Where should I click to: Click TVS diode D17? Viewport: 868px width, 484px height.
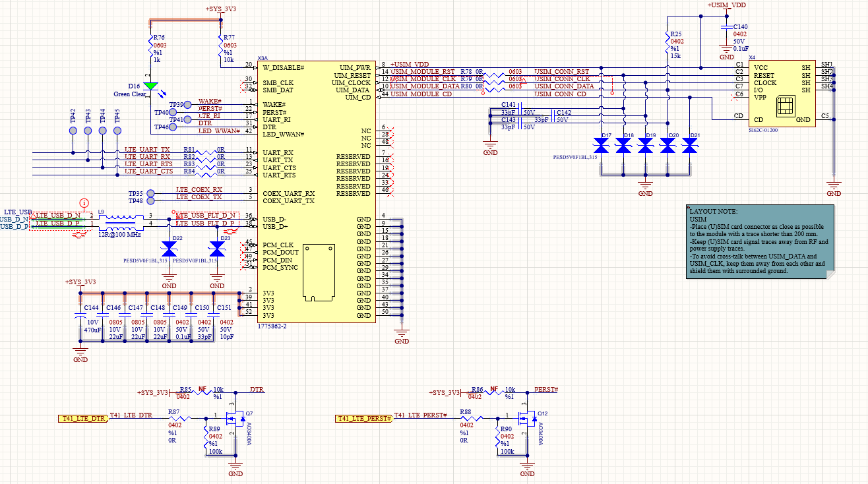[601, 146]
